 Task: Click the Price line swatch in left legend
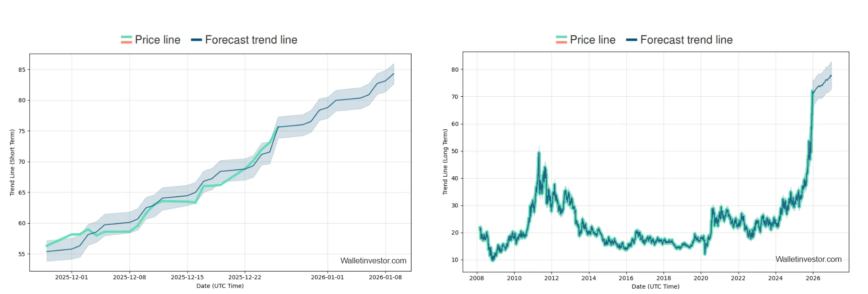pyautogui.click(x=126, y=40)
